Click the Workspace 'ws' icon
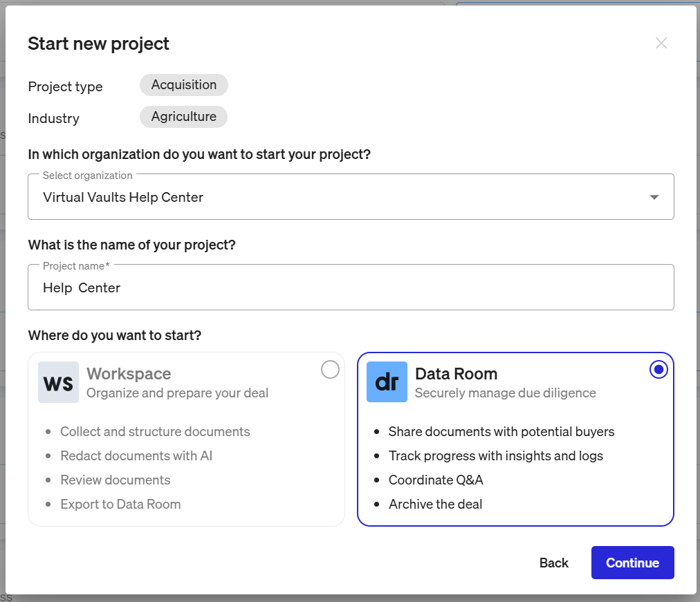700x602 pixels. (59, 382)
